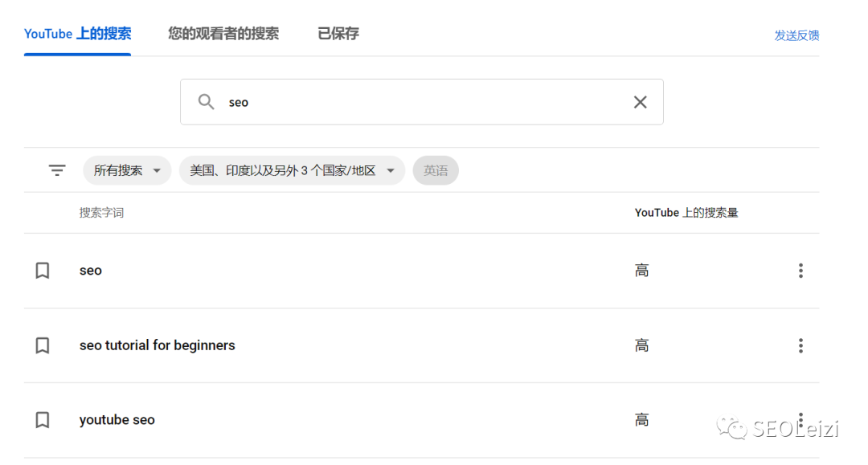The height and width of the screenshot is (465, 868).
Task: Open more options for 'seo' row
Action: click(x=800, y=271)
